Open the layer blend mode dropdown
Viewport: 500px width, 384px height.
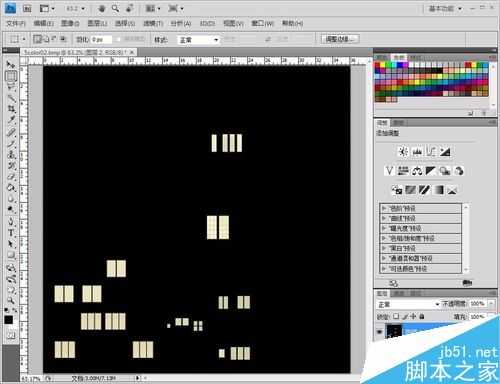[x=408, y=304]
